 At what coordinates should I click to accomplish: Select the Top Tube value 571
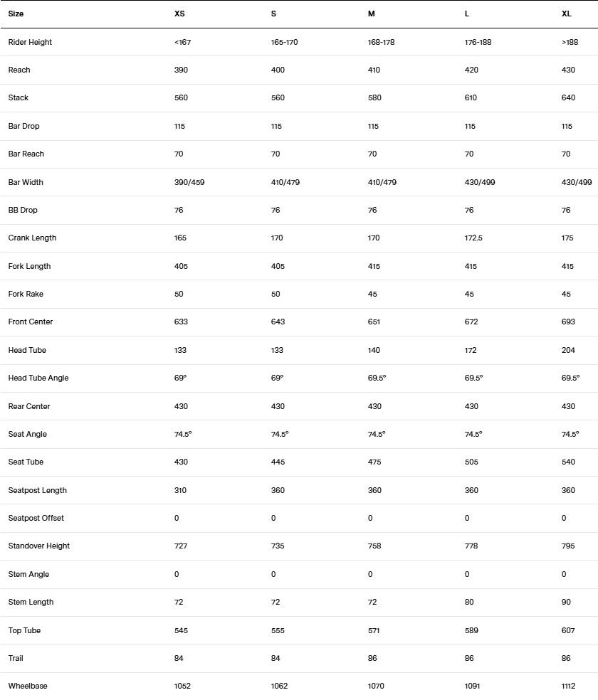tap(374, 630)
